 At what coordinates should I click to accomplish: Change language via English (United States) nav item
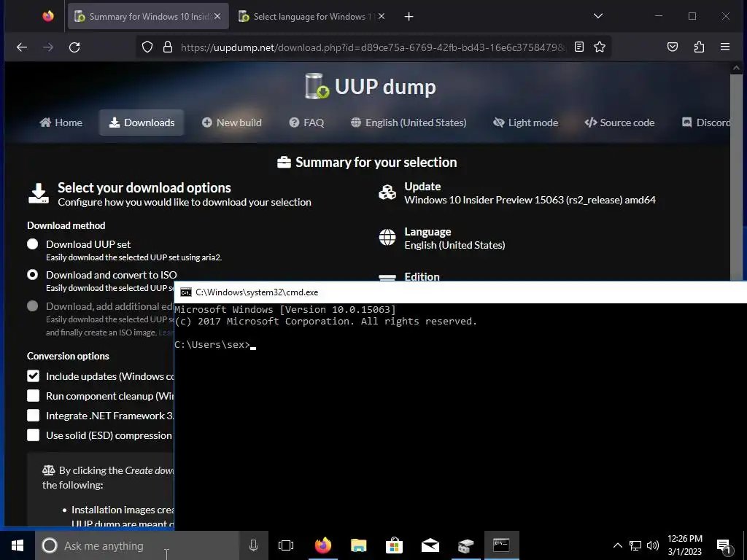pyautogui.click(x=409, y=122)
